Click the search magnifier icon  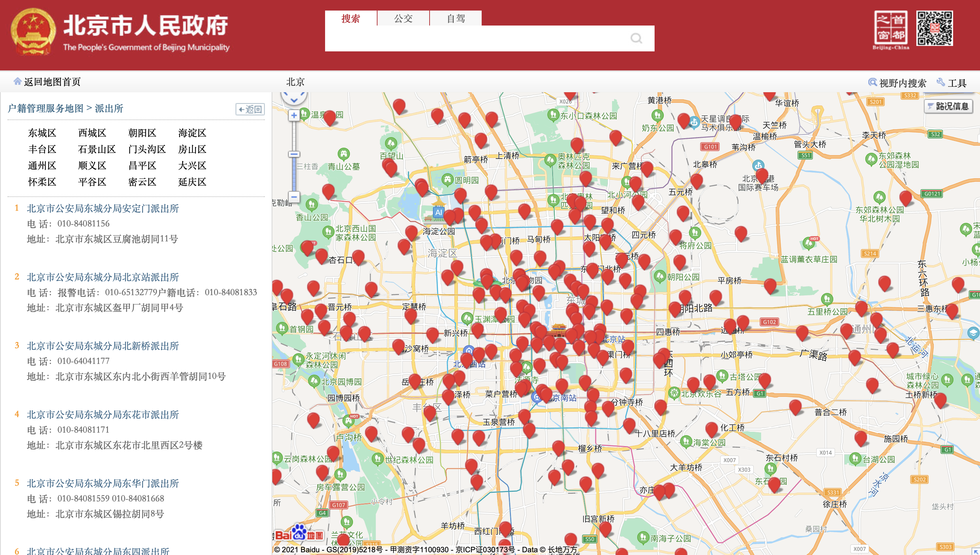pyautogui.click(x=636, y=38)
